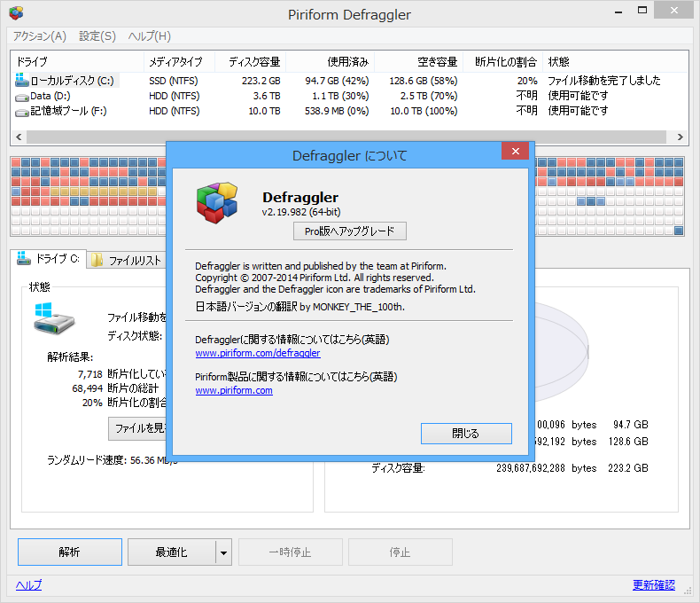Click the 68,494 total fragments value
The width and height of the screenshot is (700, 603).
[88, 388]
